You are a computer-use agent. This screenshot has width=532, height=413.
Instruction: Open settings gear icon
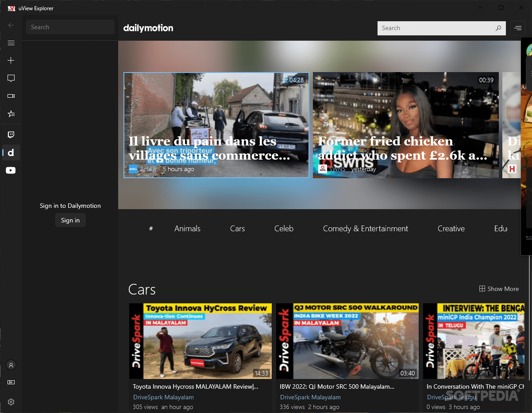click(x=11, y=402)
